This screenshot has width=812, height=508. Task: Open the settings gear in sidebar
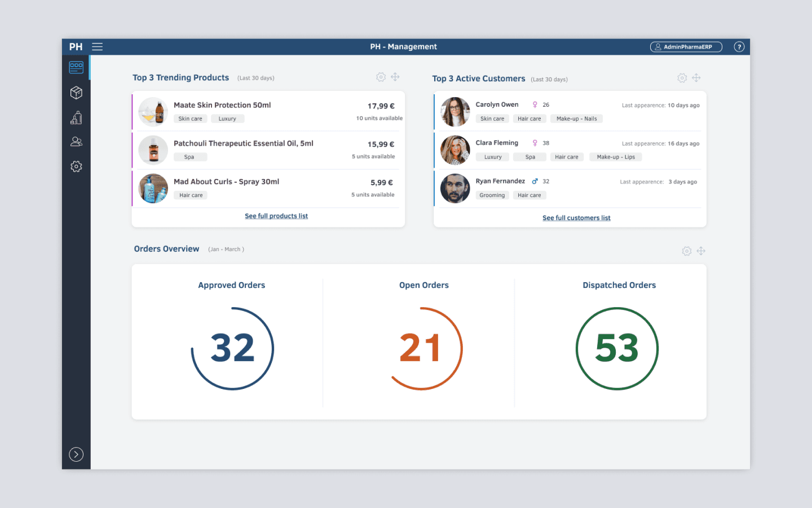pos(76,167)
